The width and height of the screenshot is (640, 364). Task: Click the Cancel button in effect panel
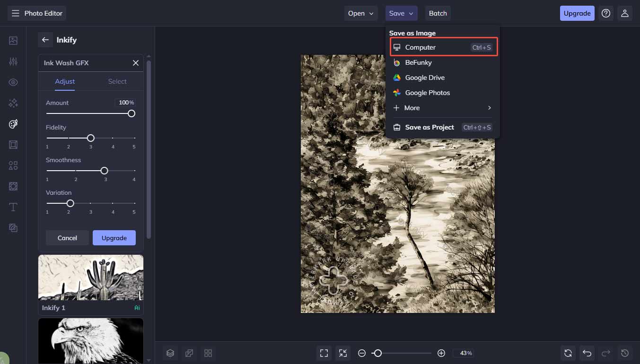point(67,238)
